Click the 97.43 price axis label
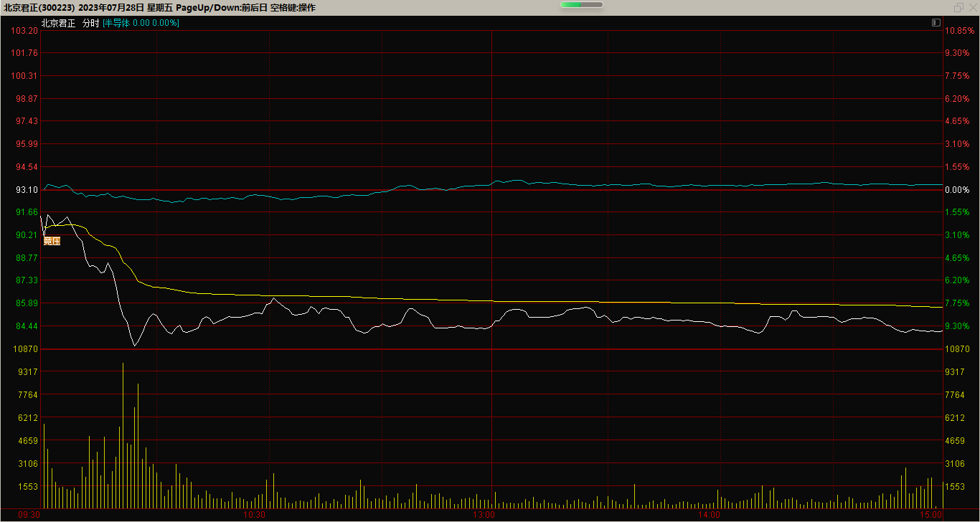The height and width of the screenshot is (522, 980). pos(27,122)
